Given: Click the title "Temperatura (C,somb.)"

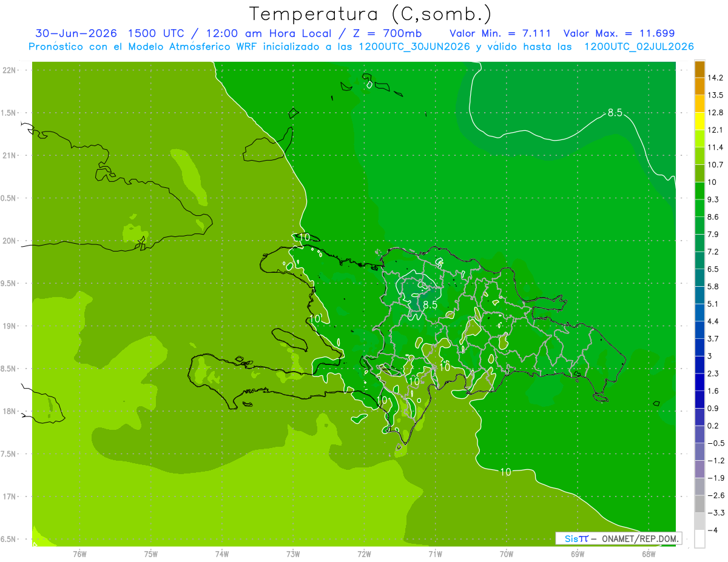Looking at the screenshot, I should [371, 14].
